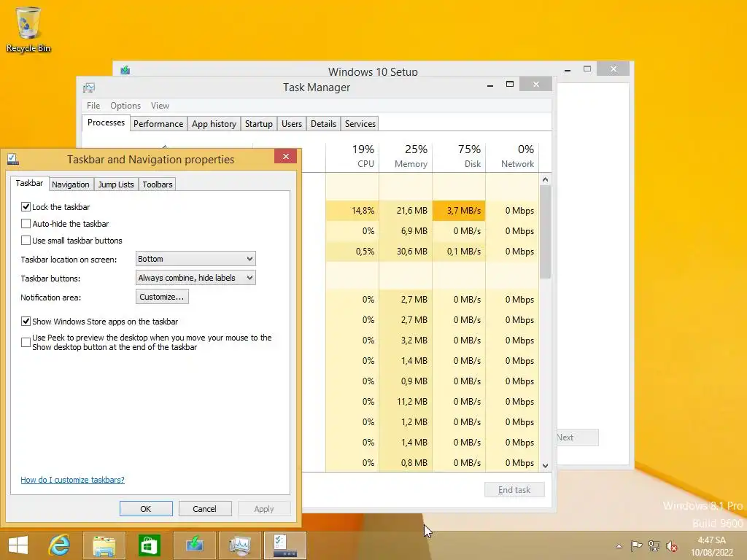Switch to the Toolbars tab
Screen dimensions: 747x560
point(158,184)
